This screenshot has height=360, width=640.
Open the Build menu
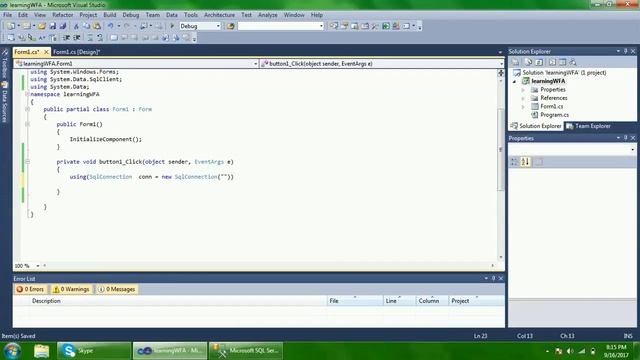(109, 15)
